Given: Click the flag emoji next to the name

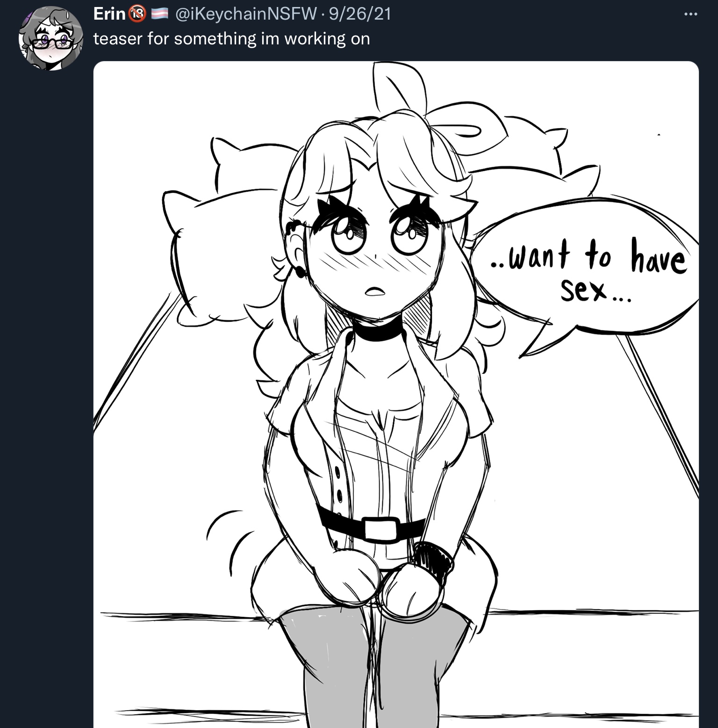Looking at the screenshot, I should [159, 14].
